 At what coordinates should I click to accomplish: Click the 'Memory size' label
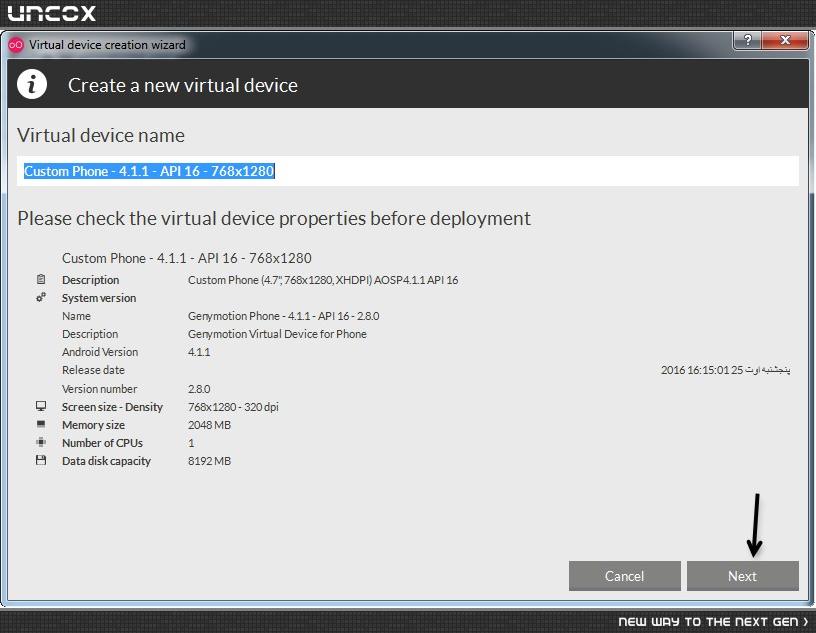[x=93, y=425]
